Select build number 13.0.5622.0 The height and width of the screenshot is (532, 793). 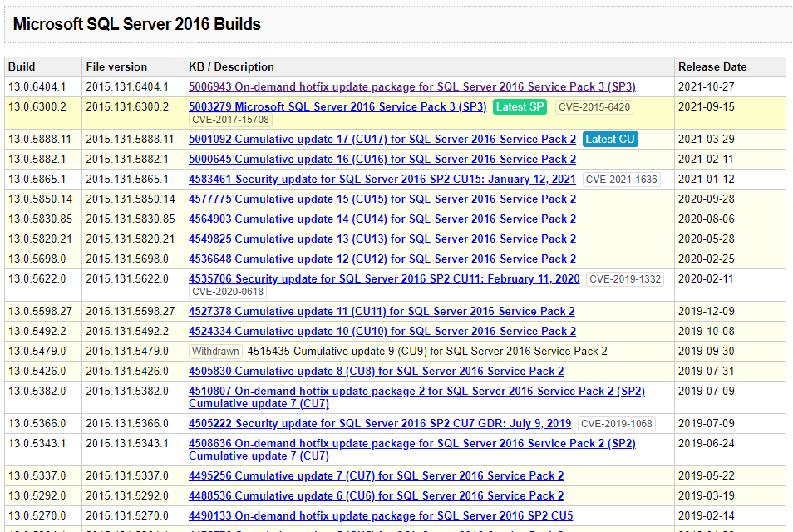coord(37,279)
